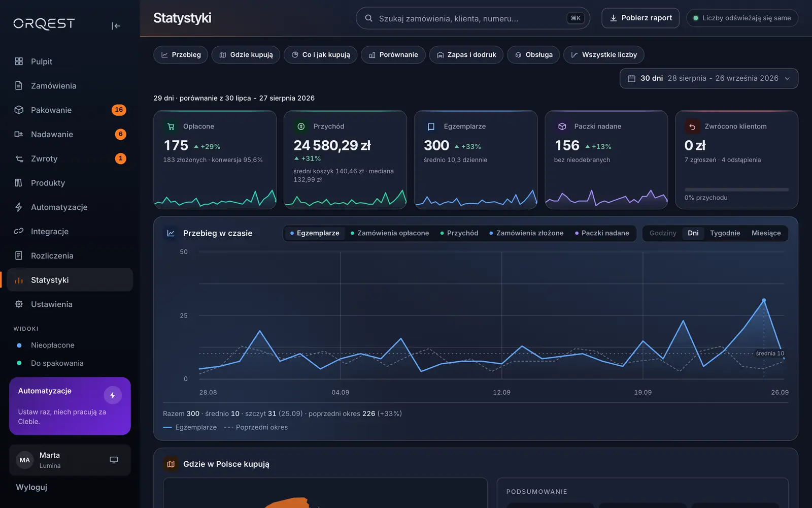Toggle the Przychód series in chart

pos(459,233)
